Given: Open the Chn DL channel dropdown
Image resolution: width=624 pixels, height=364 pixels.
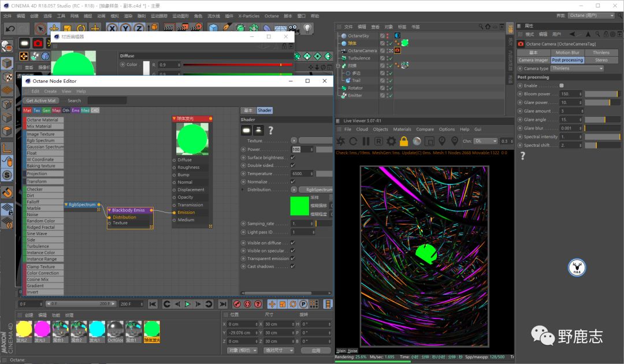Looking at the screenshot, I should pyautogui.click(x=486, y=141).
